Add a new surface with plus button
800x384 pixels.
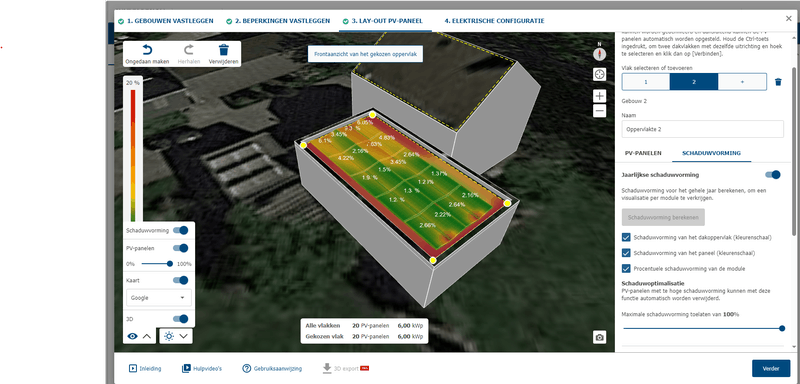click(x=742, y=82)
